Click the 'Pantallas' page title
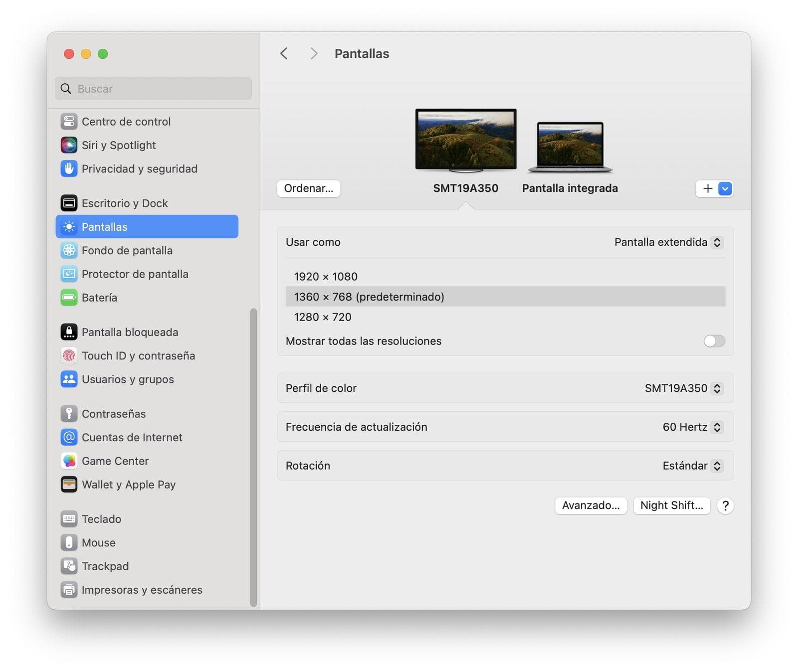Viewport: 798px width, 672px height. [x=362, y=54]
